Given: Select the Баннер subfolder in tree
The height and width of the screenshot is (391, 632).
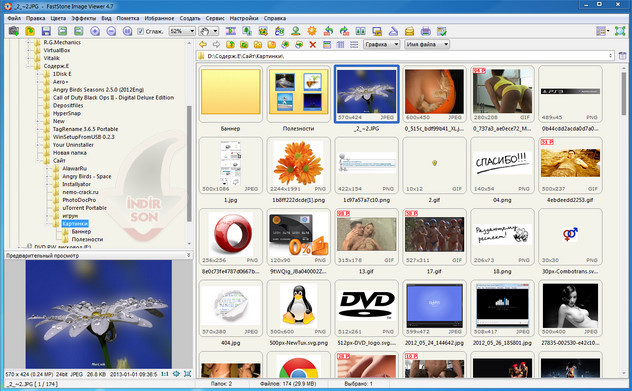Looking at the screenshot, I should tap(81, 231).
